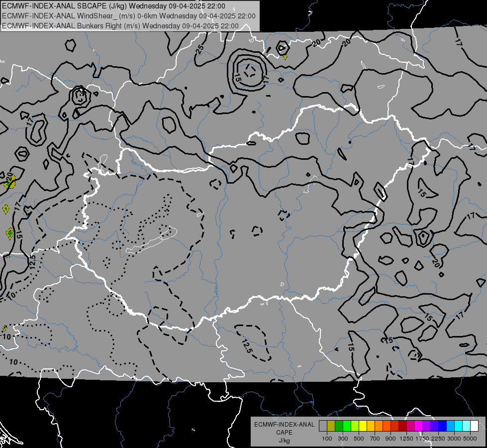
Task: Click the SBCAPE (J/kg) title line
Action: (113, 6)
